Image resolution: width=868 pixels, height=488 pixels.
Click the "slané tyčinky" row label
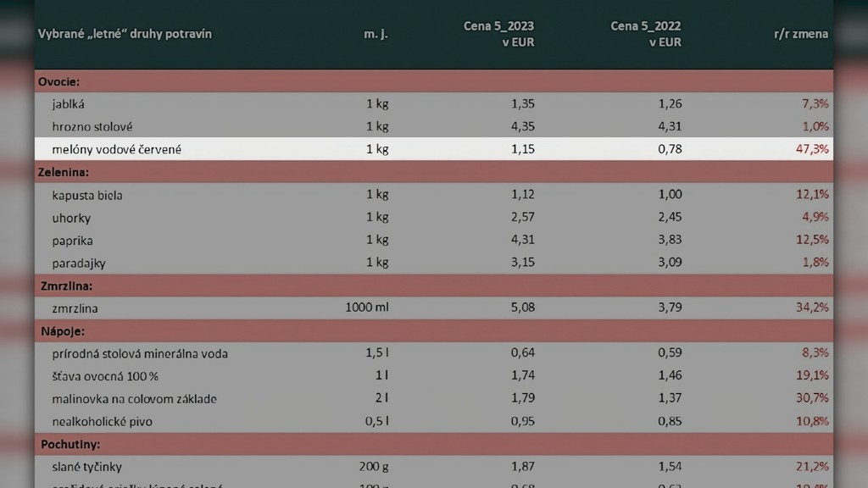pyautogui.click(x=86, y=467)
